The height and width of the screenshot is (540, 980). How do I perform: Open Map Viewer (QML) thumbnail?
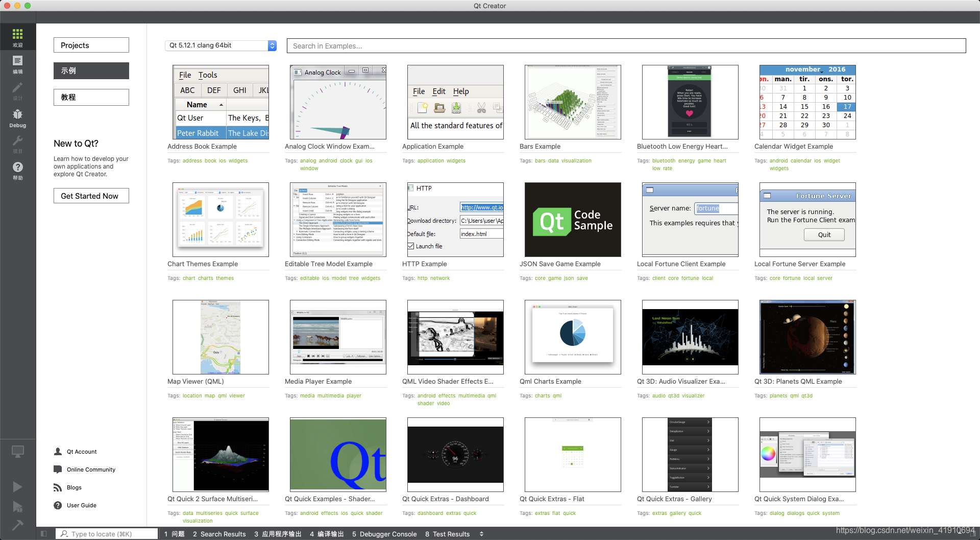(220, 337)
